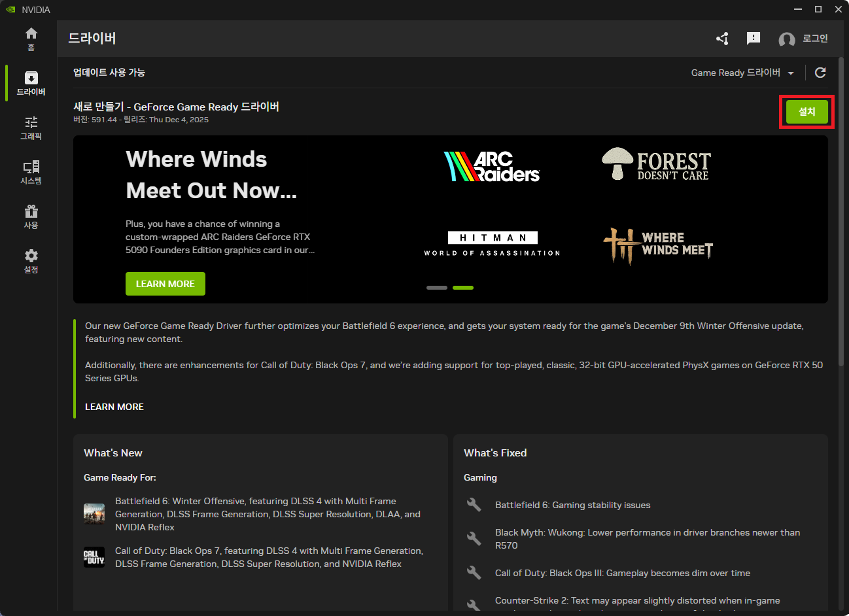The image size is (849, 616).
Task: Click the What's Fixed heading
Action: (495, 453)
